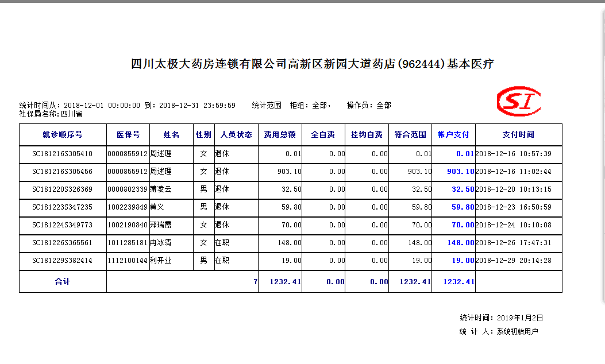Select order number SC181224S349773

click(x=63, y=225)
